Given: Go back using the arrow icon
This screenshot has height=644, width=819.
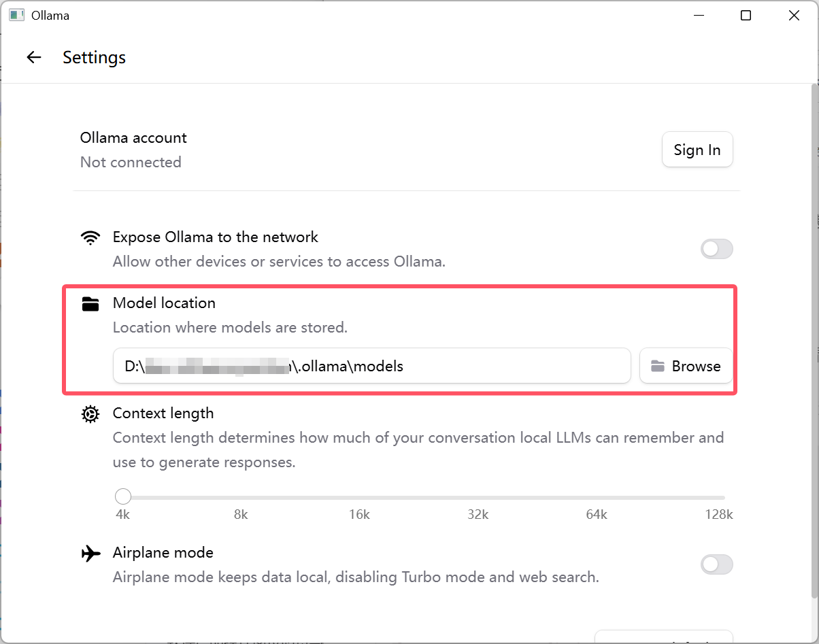Looking at the screenshot, I should [34, 58].
